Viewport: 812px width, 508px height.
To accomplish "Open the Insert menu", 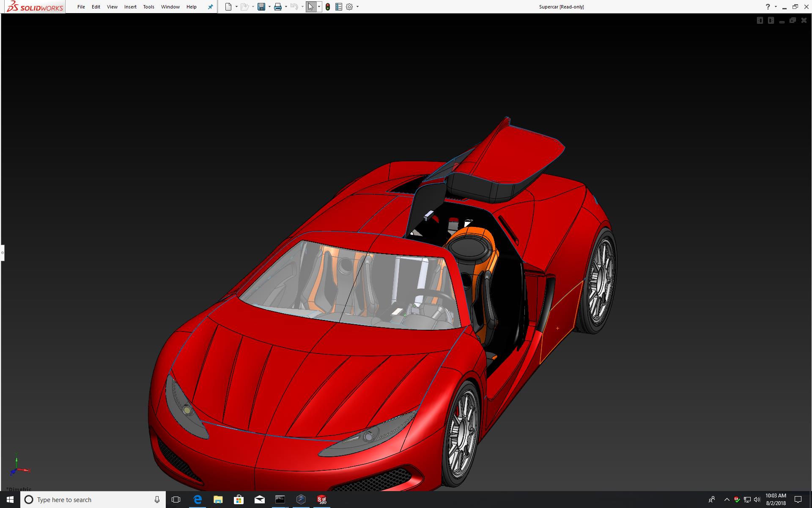I will [x=130, y=7].
